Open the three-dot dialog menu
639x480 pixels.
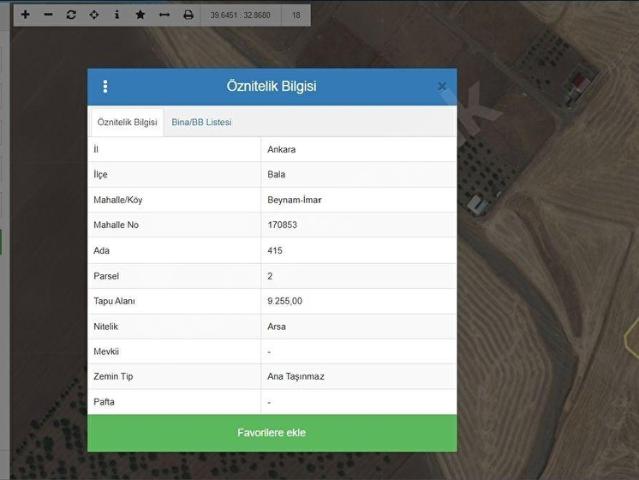[x=105, y=86]
